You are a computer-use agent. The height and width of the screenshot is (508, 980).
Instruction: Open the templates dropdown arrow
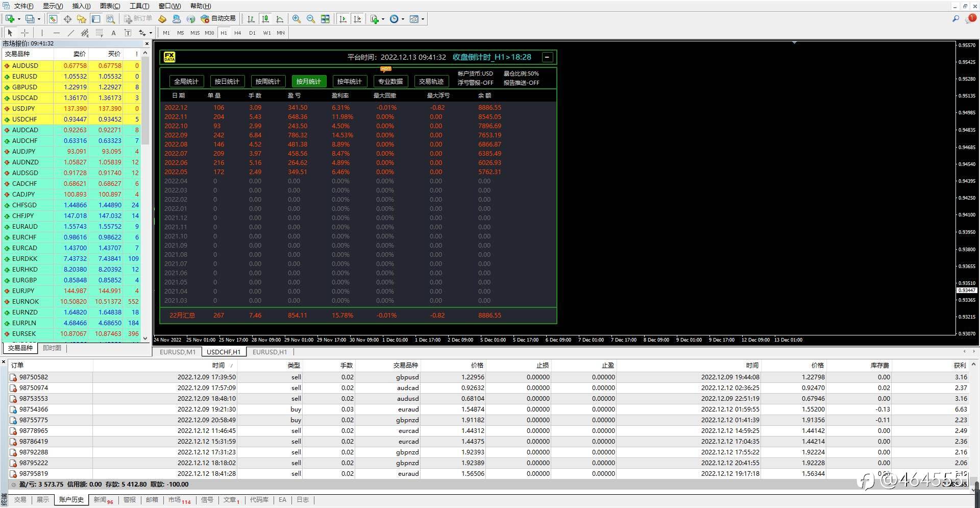(423, 19)
